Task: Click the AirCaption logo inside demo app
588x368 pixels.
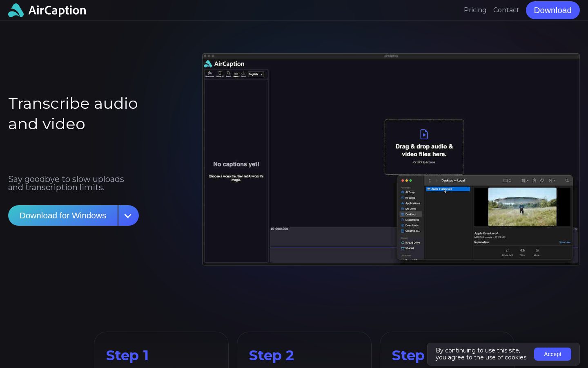Action: (224, 64)
